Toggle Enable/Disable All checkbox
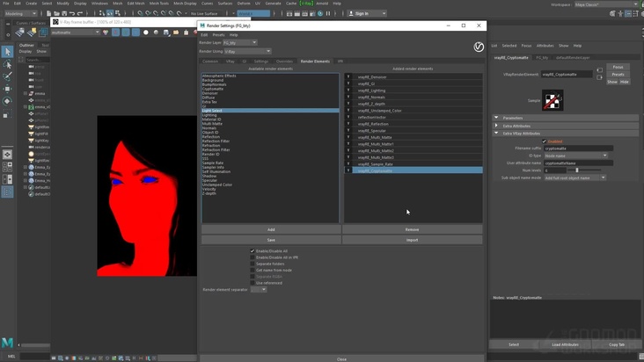Viewport: 644px width, 362px height. 252,251
